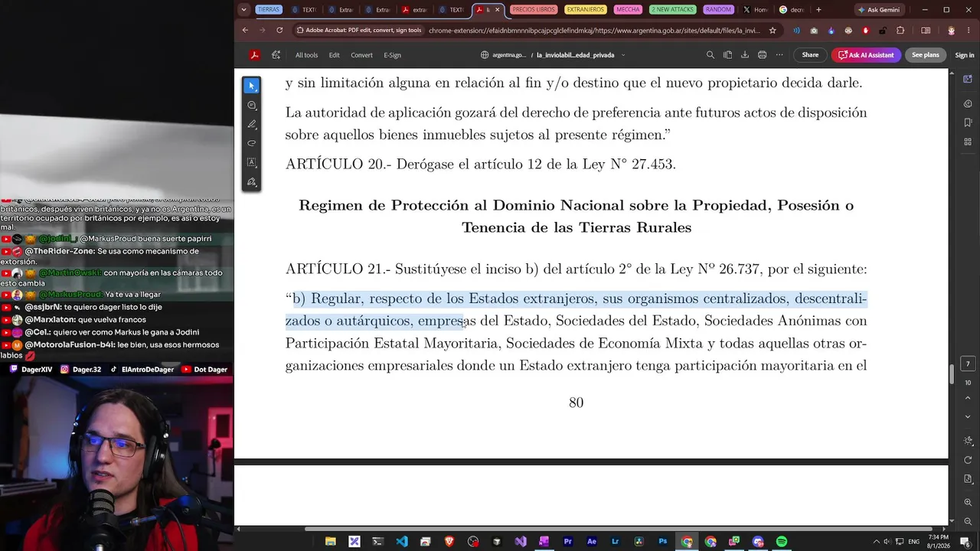980x551 pixels.
Task: Open the EXTRANJEROS tab group
Action: (586, 10)
